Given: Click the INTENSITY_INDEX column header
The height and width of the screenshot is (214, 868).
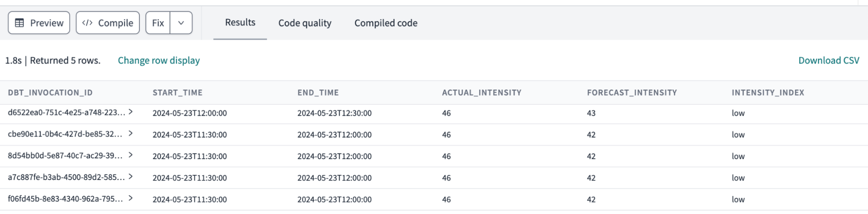Looking at the screenshot, I should [x=767, y=93].
